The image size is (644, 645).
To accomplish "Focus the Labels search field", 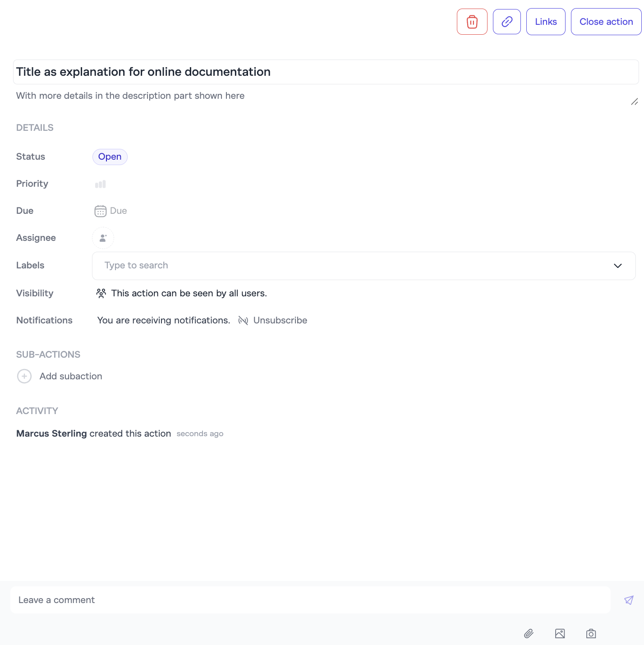I will tap(352, 266).
